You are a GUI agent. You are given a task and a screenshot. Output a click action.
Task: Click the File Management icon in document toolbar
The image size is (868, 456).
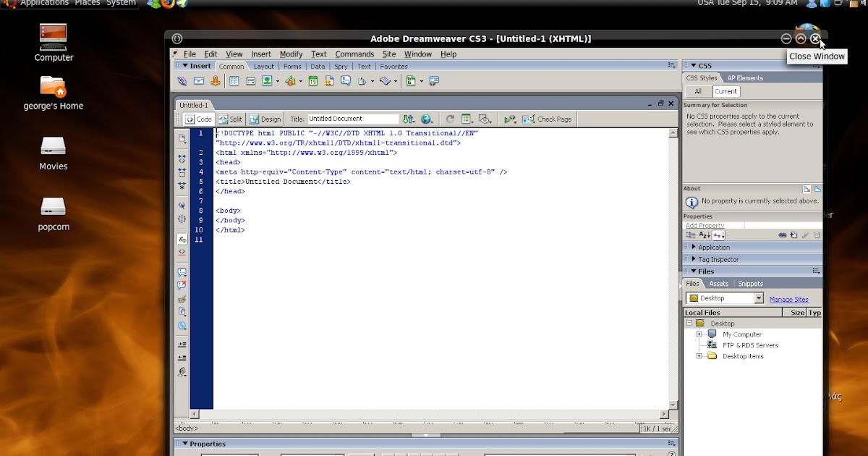409,119
